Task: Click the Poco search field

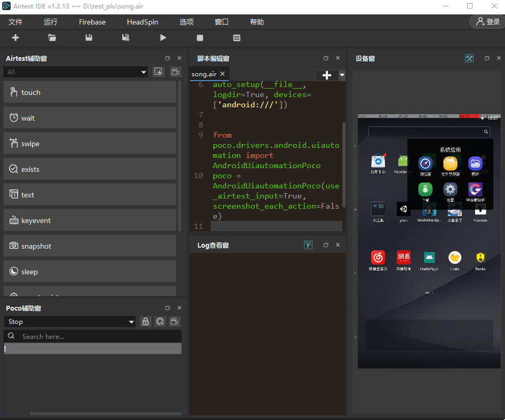Action: point(93,336)
